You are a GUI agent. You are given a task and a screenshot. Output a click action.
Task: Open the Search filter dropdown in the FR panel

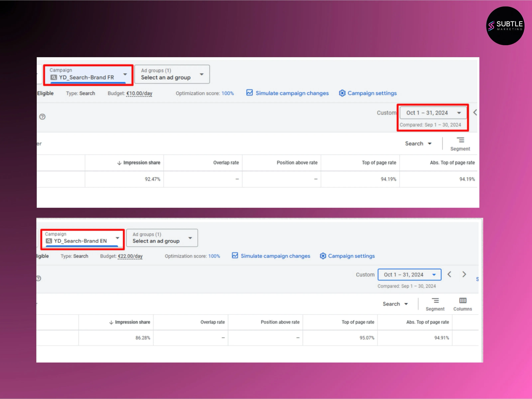[x=418, y=144]
